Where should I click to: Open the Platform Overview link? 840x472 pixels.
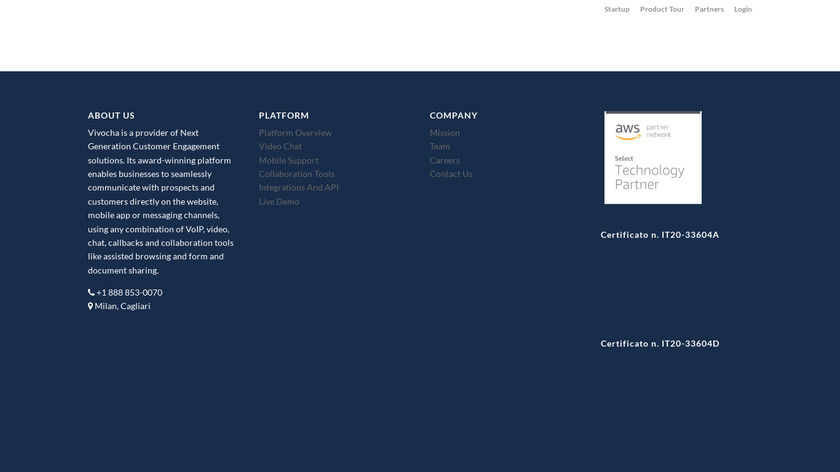pyautogui.click(x=295, y=133)
